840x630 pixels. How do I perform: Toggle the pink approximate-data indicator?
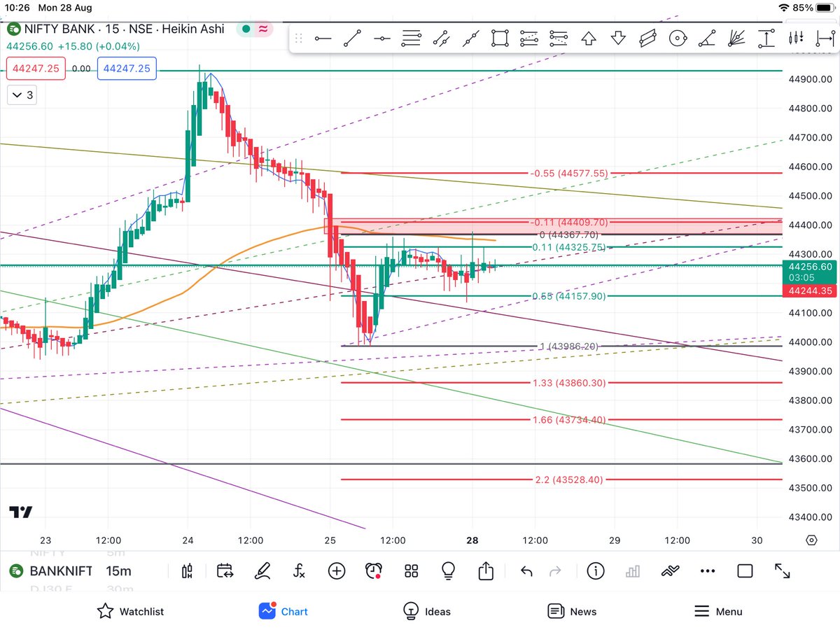coord(264,29)
